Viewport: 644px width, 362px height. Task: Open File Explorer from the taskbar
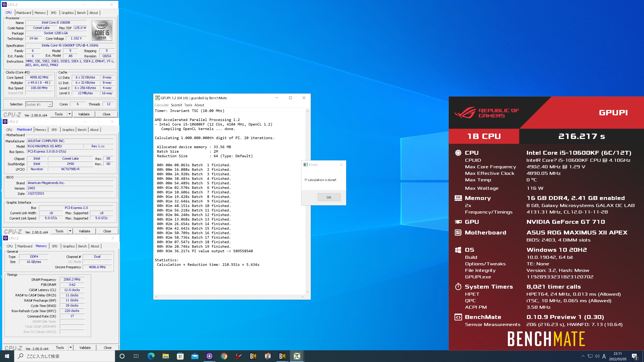166,356
